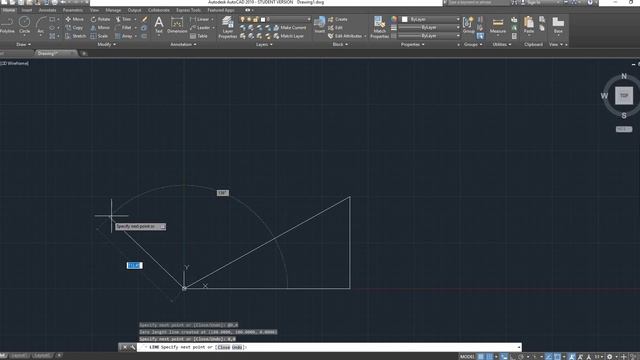Click Edit Attributes
The width and height of the screenshot is (640, 360).
(345, 36)
